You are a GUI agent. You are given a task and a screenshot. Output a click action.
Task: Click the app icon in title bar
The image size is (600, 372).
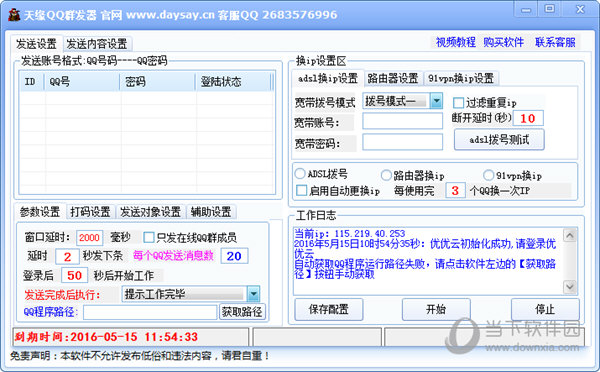tap(14, 15)
